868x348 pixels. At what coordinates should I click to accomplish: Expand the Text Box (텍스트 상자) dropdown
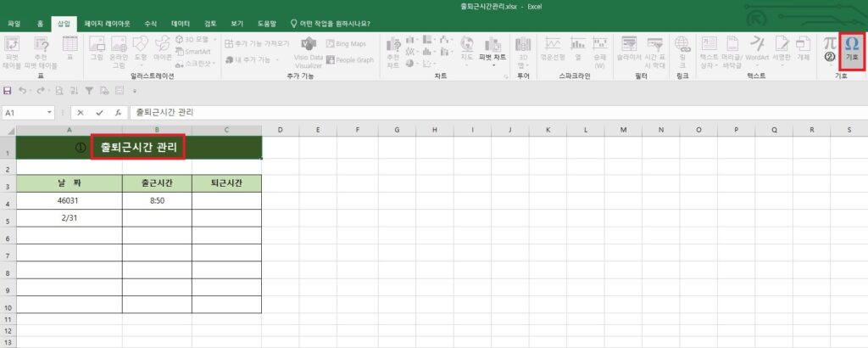(718, 65)
